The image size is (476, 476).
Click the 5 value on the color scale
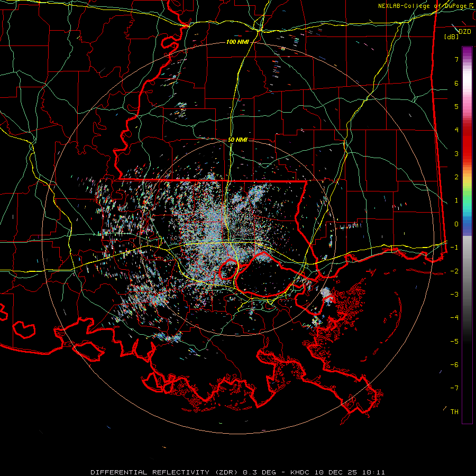(x=456, y=106)
